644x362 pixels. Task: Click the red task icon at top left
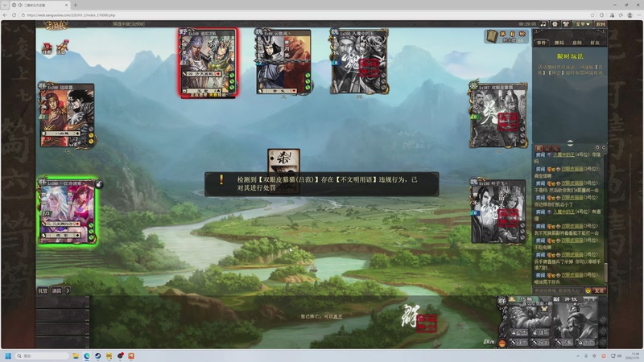tap(47, 48)
